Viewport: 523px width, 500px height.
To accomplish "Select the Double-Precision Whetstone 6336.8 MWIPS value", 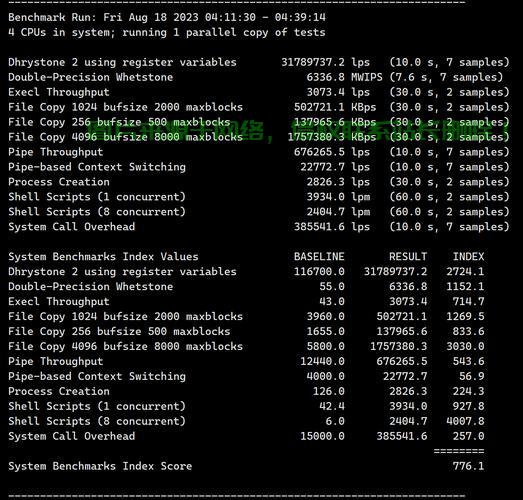I will tap(344, 77).
